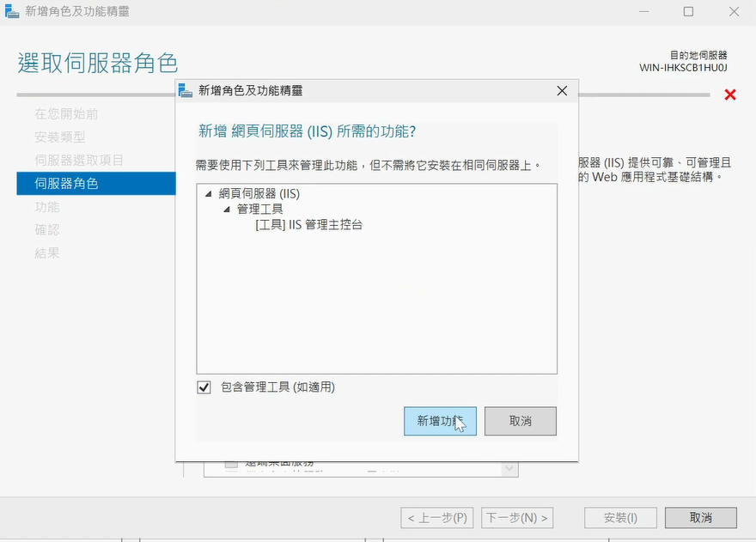Open the 結果 wizard step

tap(47, 253)
